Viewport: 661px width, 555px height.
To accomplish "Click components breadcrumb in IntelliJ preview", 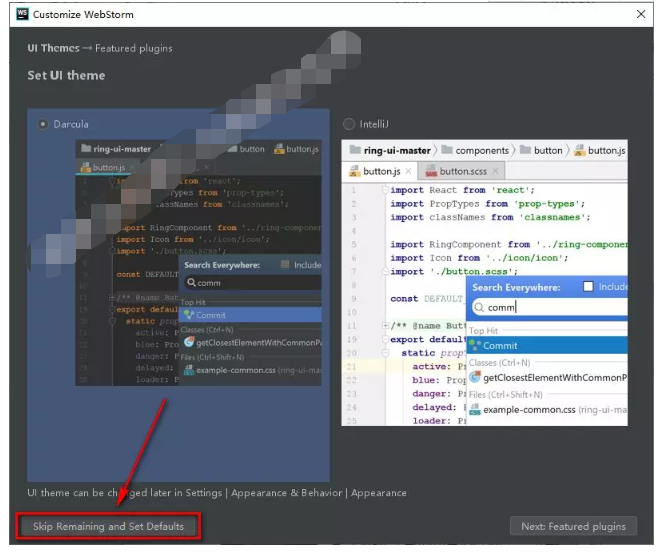I will point(481,150).
